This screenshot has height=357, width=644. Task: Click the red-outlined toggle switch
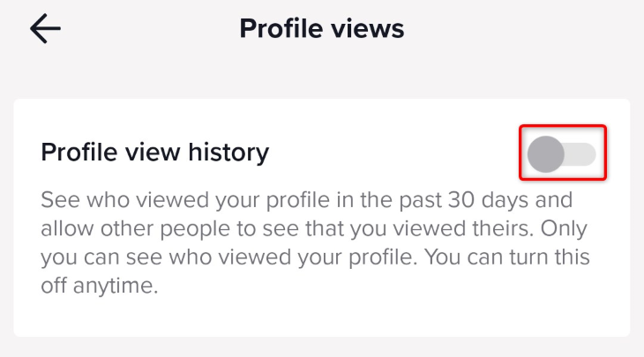(561, 155)
